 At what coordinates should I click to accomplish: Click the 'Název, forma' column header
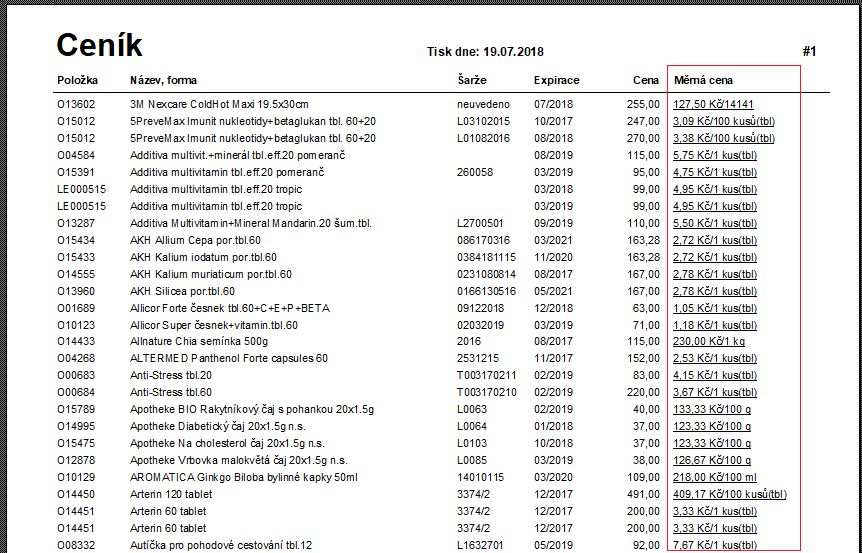tap(163, 80)
